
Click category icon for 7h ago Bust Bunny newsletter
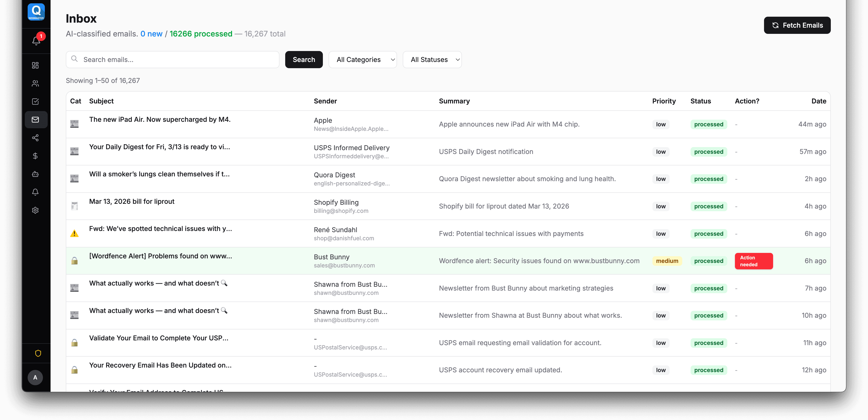(x=74, y=288)
